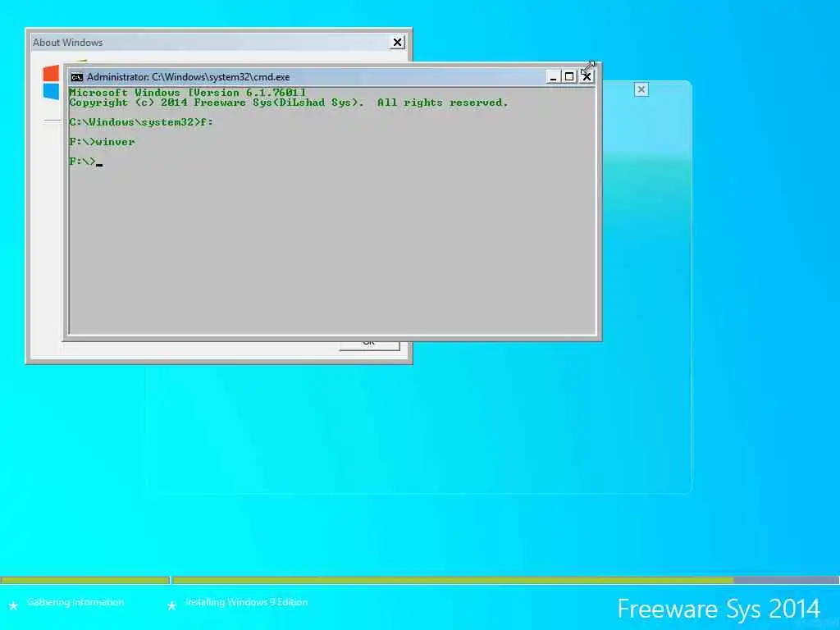Click the Copyright 2014 Freeware Sys line
The image size is (840, 630).
pyautogui.click(x=288, y=103)
